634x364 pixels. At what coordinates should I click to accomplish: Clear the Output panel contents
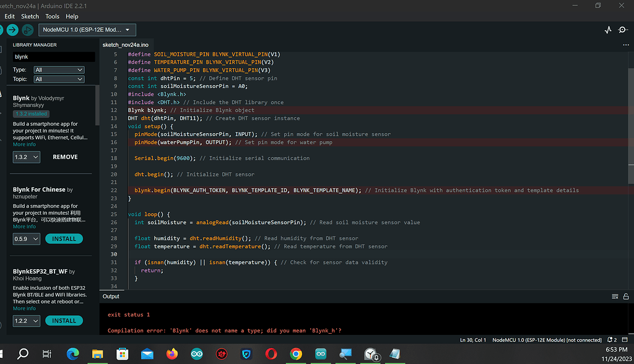(615, 297)
